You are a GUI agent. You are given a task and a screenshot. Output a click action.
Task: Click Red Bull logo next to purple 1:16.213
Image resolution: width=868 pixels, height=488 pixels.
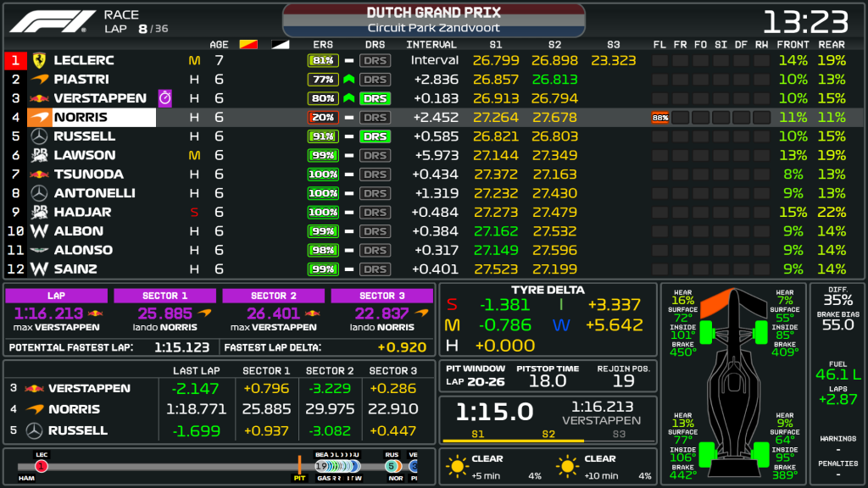coord(96,313)
